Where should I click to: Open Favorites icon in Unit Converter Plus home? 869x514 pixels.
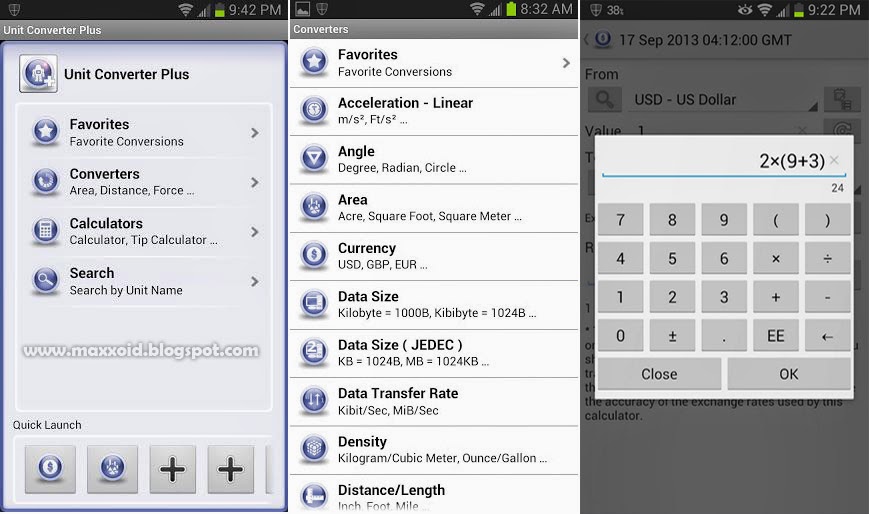(46, 132)
